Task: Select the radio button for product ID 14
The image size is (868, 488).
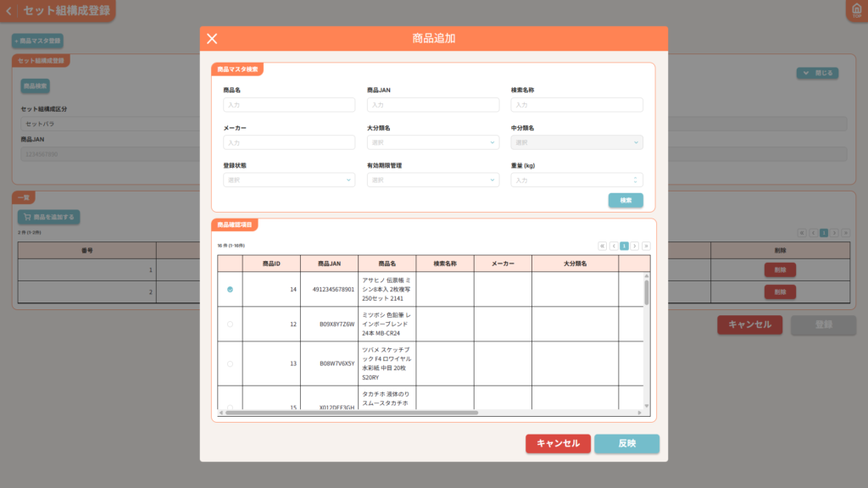Action: pyautogui.click(x=231, y=290)
